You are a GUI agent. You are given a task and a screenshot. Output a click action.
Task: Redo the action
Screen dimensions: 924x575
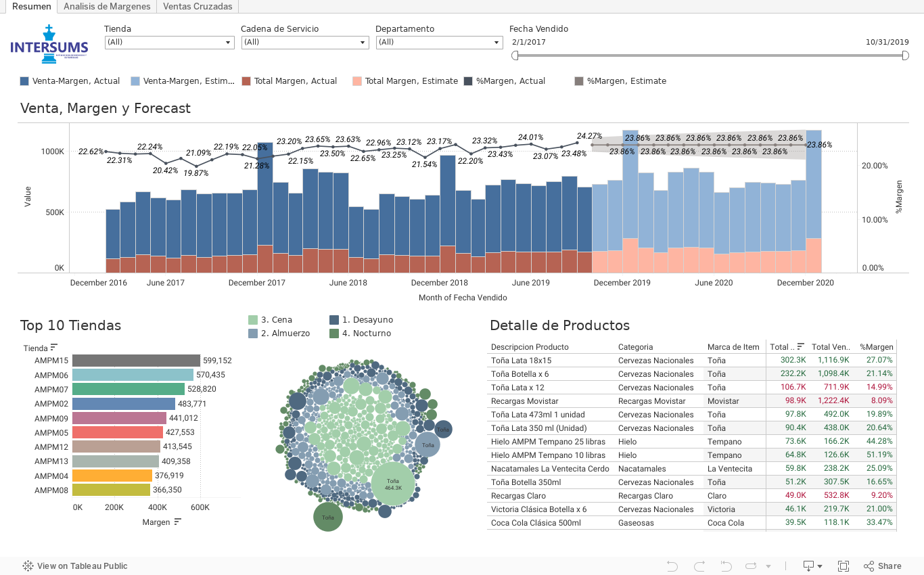click(x=699, y=566)
